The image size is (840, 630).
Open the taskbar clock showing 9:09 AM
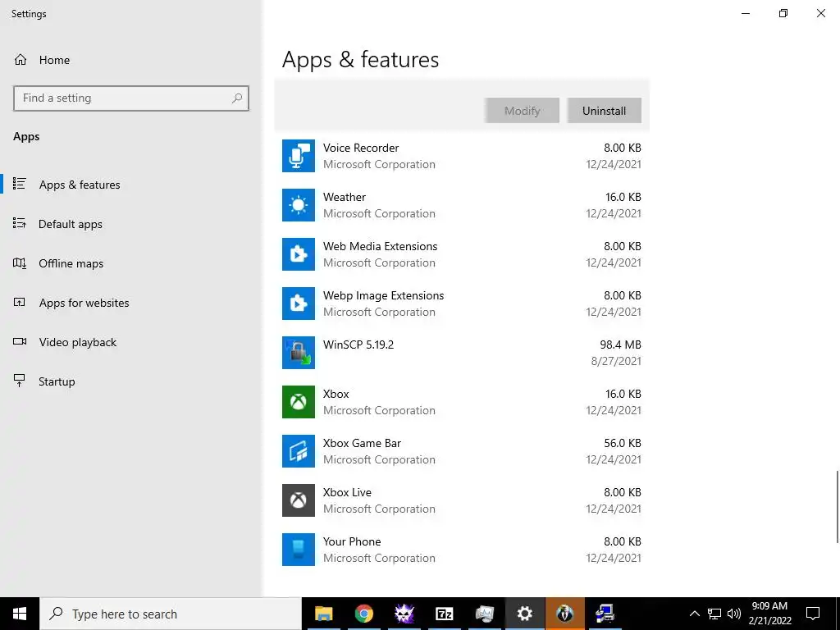769,614
